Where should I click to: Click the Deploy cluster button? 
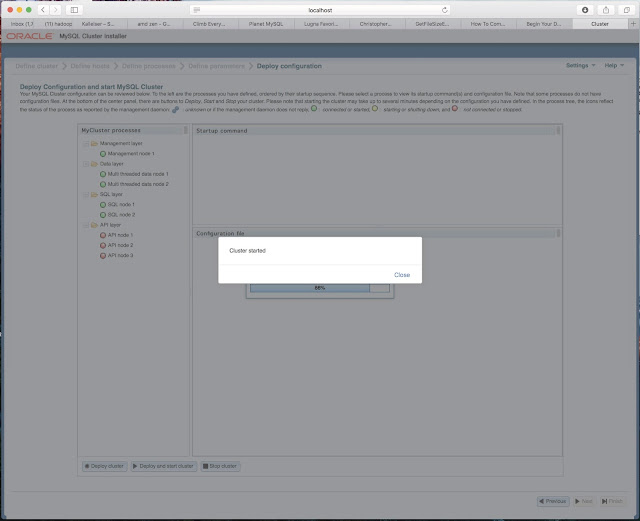[104, 466]
